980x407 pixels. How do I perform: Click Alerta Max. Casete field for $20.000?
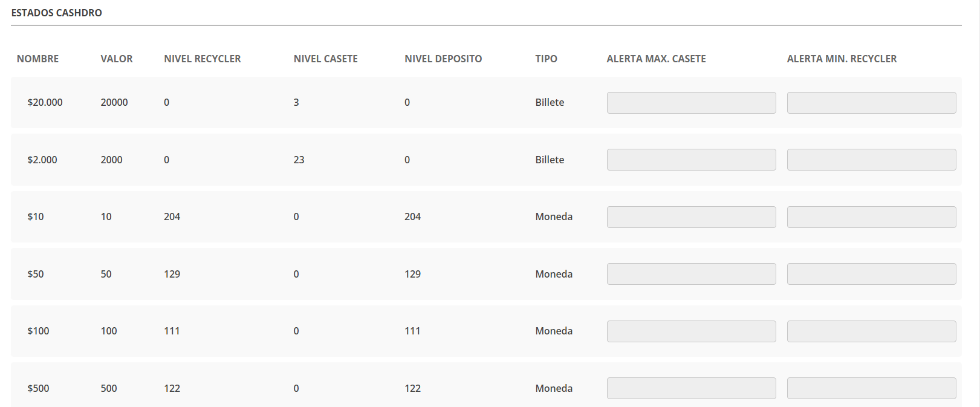691,103
